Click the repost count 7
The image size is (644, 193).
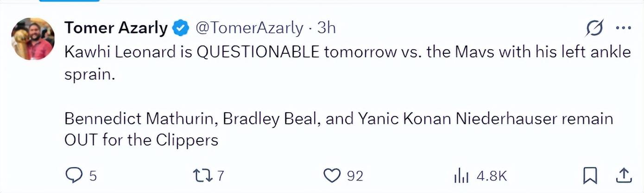[x=221, y=176]
